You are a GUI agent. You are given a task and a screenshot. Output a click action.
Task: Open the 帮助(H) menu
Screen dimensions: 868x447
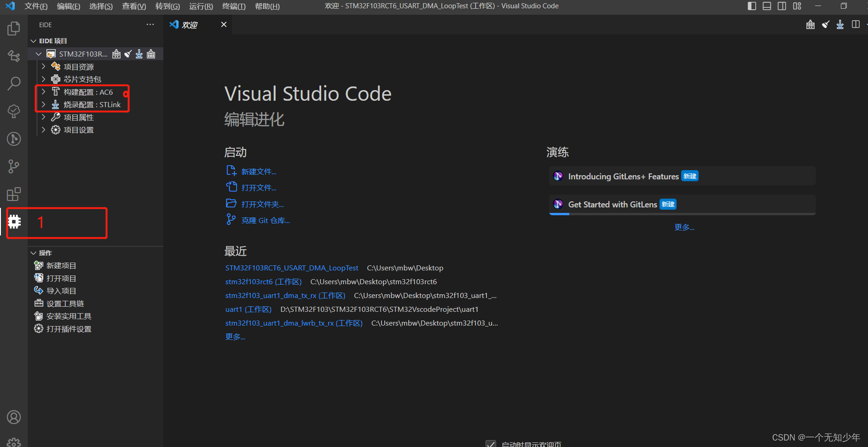point(267,6)
